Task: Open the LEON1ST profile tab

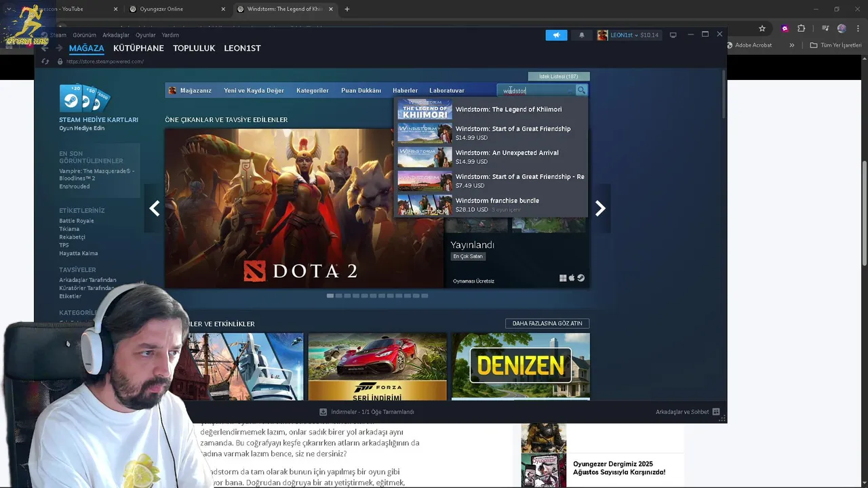Action: (x=242, y=48)
